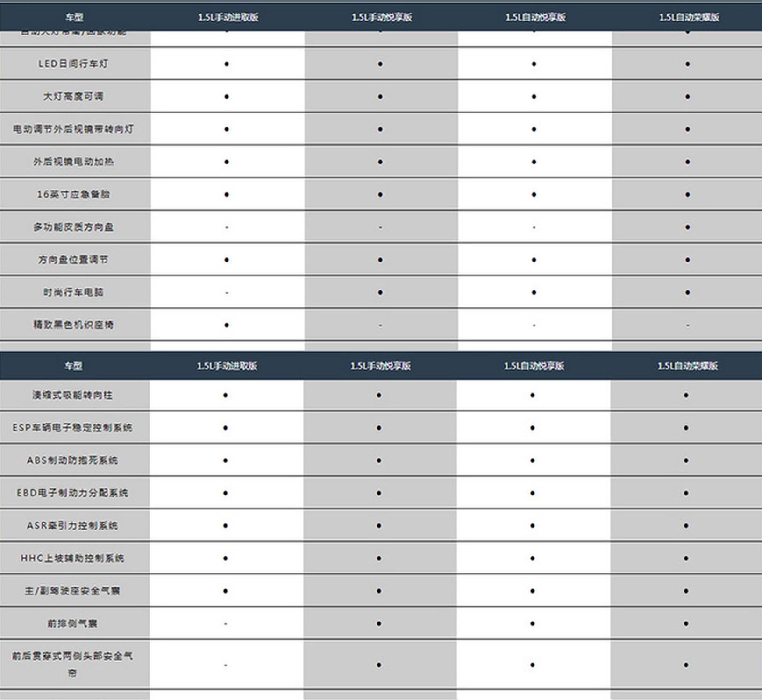The width and height of the screenshot is (762, 700).
Task: Click 方向盘位置调节 dot under 1.5L自动悦享版
Action: [x=534, y=260]
